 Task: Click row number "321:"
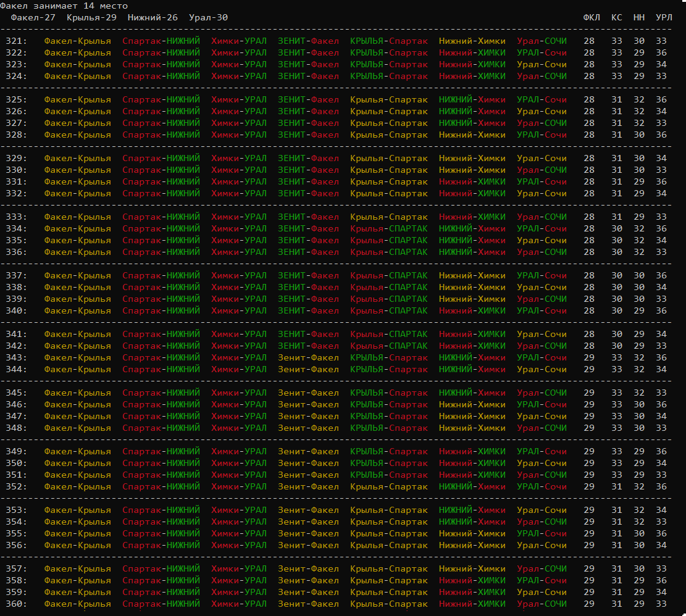tap(16, 41)
